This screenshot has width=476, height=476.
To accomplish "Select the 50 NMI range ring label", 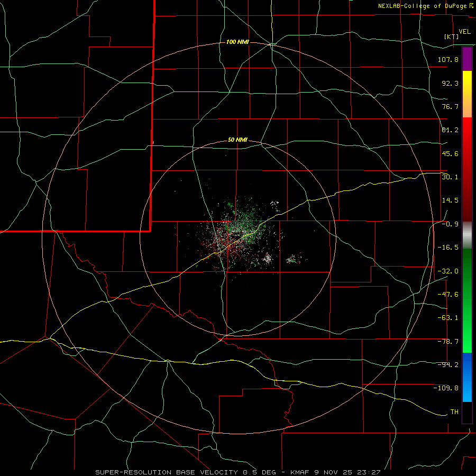I will tap(237, 140).
